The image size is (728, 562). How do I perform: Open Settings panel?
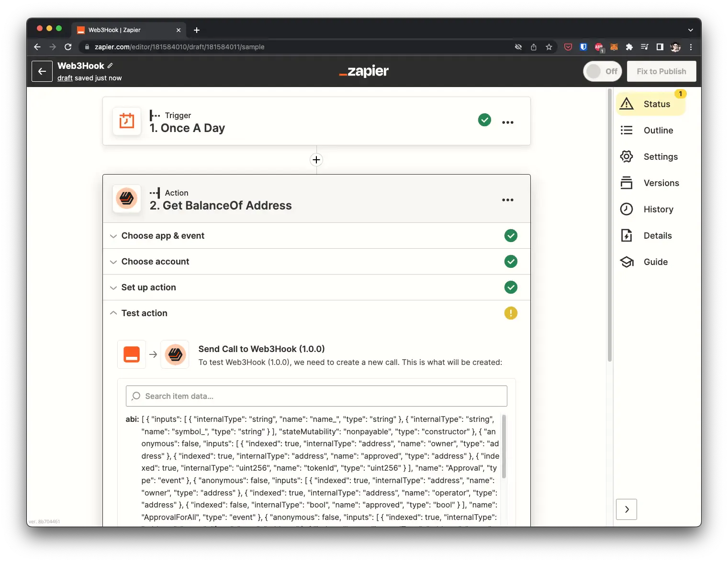[651, 157]
